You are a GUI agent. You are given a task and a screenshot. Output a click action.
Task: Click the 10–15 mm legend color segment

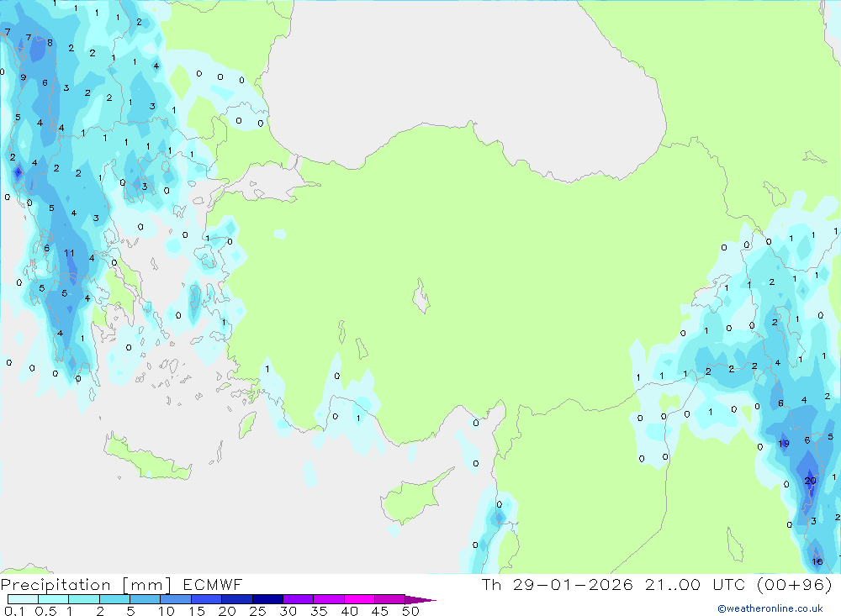point(176,599)
